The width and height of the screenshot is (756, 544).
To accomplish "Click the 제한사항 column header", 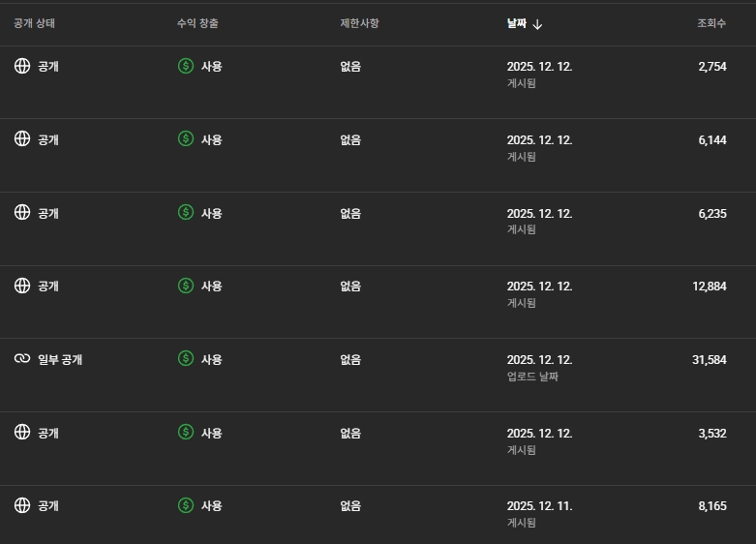I will [359, 23].
